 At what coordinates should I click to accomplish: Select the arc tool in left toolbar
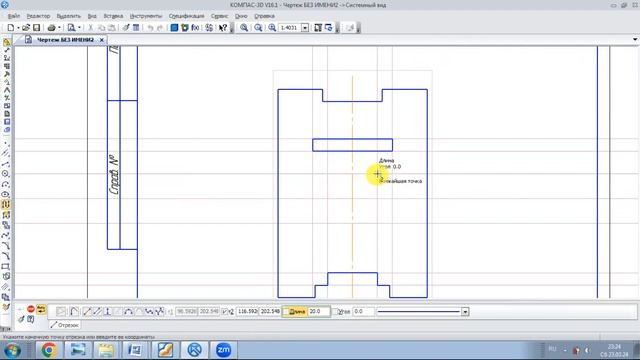tap(5, 184)
